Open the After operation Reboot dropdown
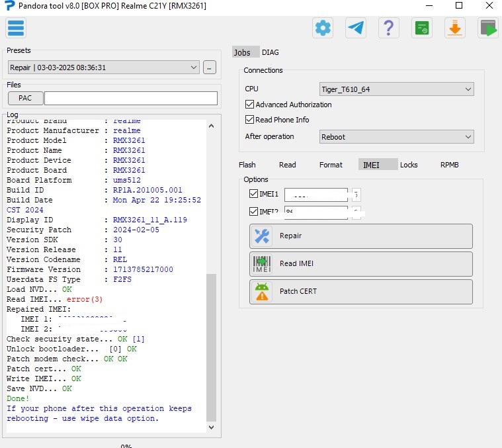This screenshot has height=448, width=502. (396, 137)
